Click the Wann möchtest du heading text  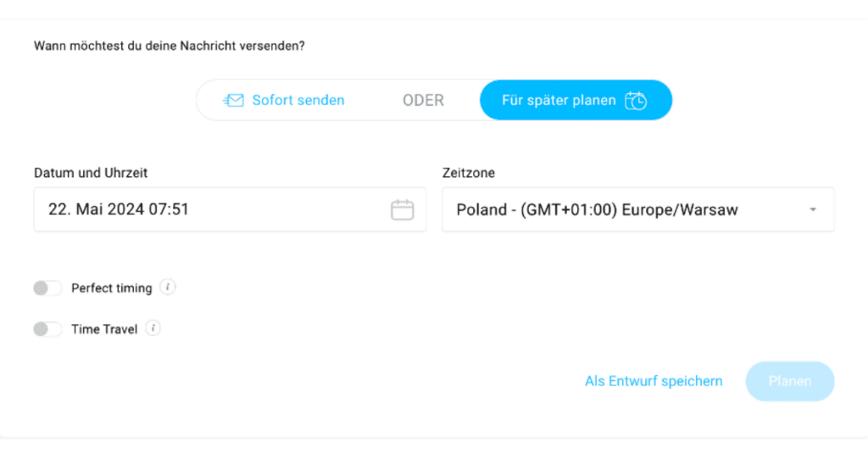coord(170,46)
